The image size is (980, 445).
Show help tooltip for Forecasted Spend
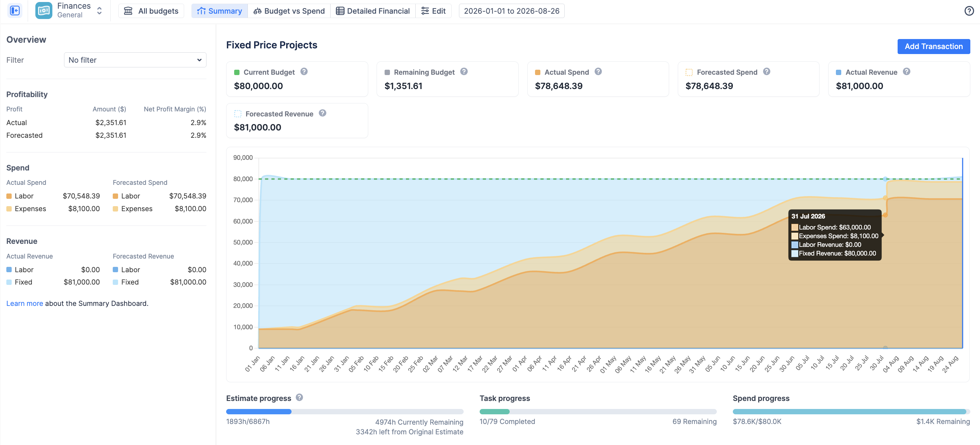767,71
